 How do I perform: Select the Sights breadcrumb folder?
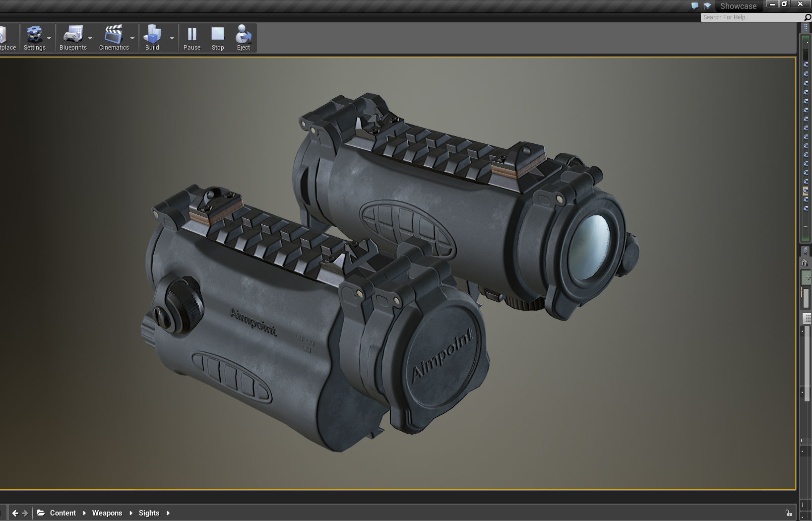149,513
